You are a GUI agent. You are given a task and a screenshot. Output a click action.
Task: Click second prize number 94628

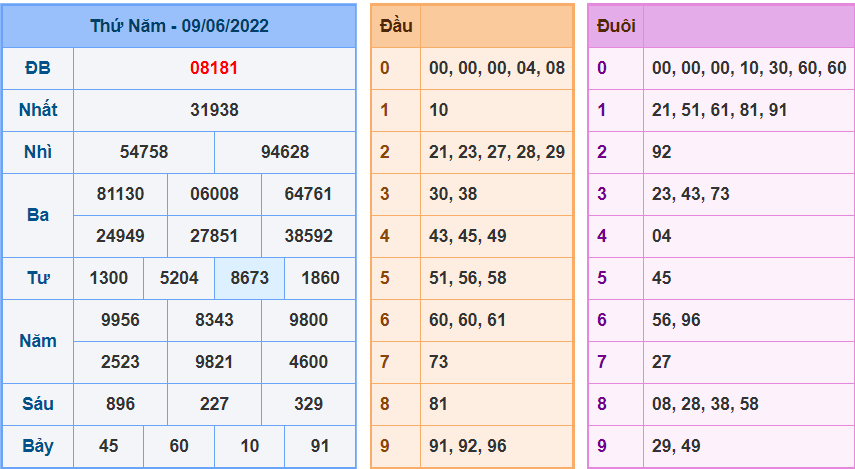(285, 152)
